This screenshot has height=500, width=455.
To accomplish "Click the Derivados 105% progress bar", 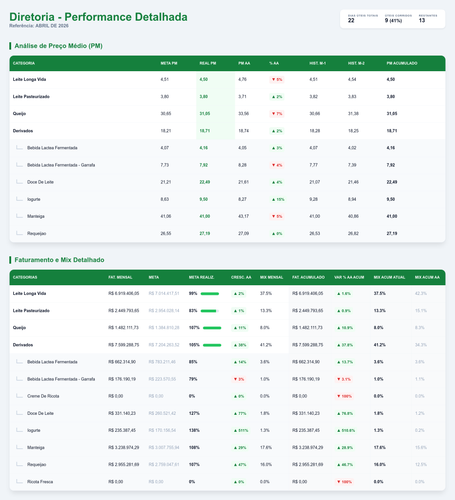I will (212, 345).
